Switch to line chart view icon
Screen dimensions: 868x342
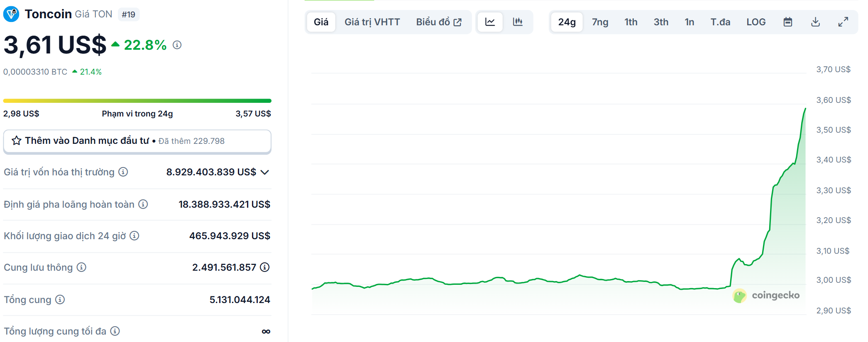tap(490, 22)
